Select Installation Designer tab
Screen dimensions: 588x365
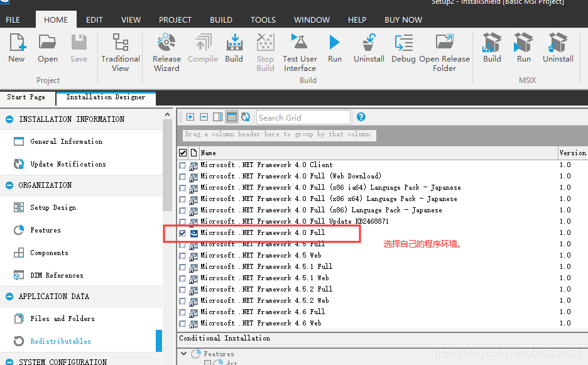click(106, 97)
